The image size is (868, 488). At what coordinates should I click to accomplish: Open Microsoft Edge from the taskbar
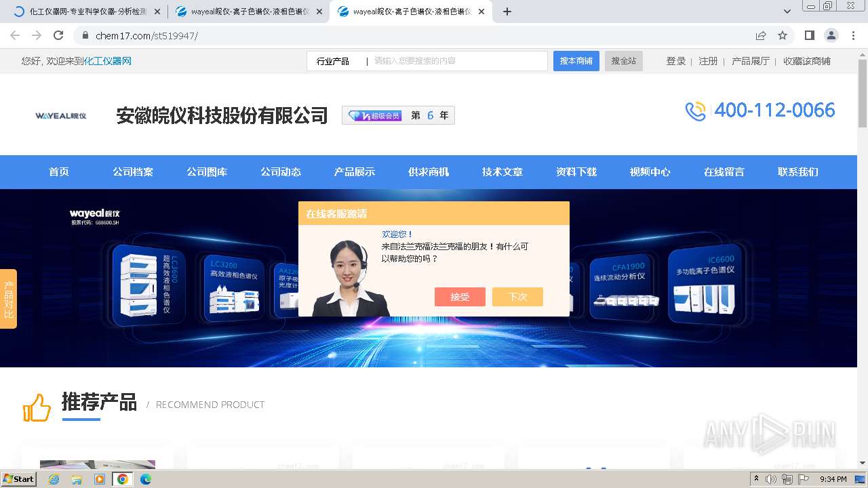tap(146, 479)
